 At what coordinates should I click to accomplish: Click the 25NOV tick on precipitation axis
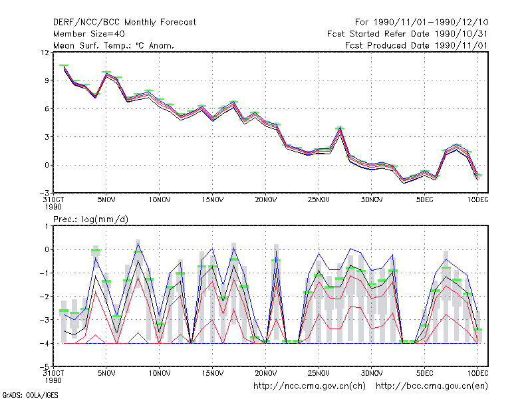click(x=319, y=373)
